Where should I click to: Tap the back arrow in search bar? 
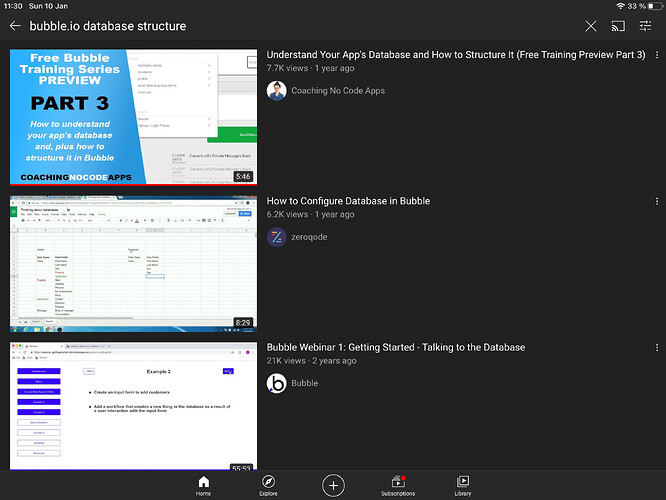tap(15, 26)
